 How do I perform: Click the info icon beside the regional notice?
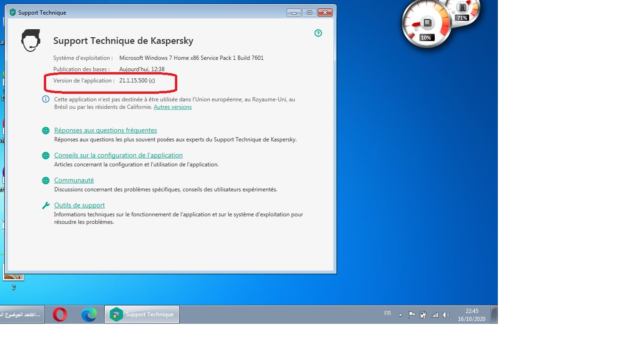coord(46,99)
